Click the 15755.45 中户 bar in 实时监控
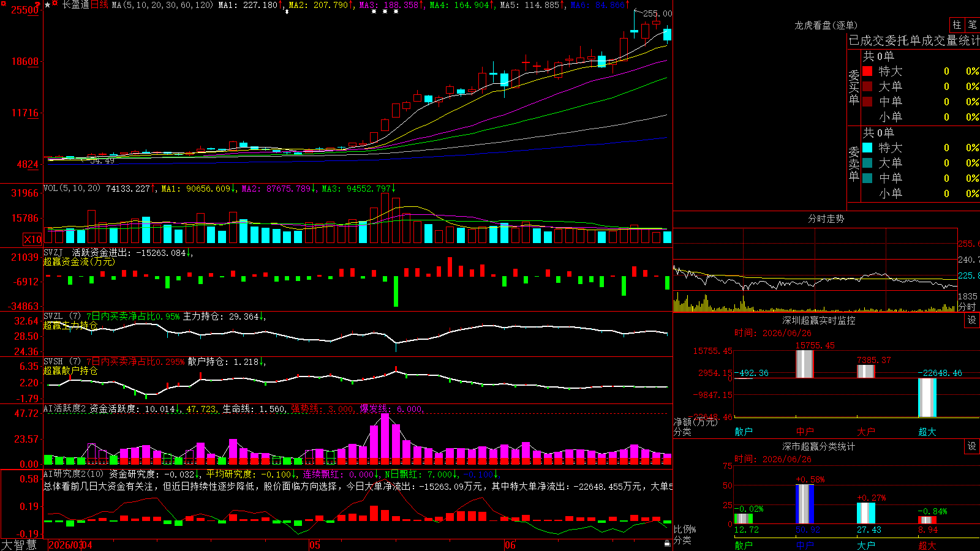 click(804, 364)
